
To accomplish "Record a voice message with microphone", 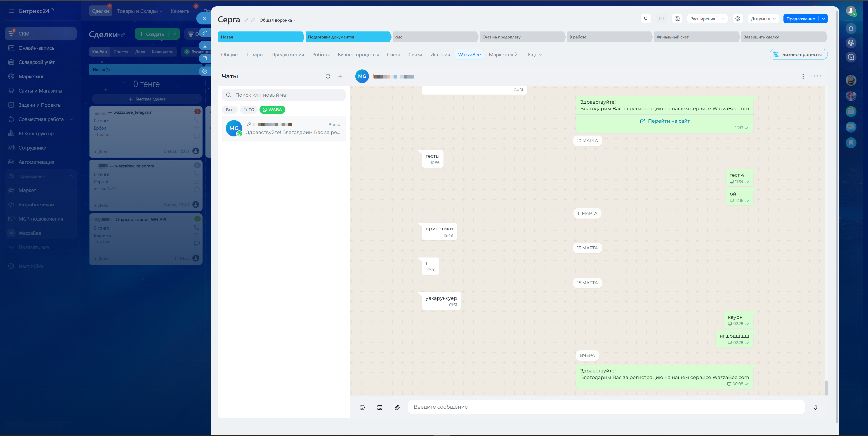I will click(x=815, y=407).
